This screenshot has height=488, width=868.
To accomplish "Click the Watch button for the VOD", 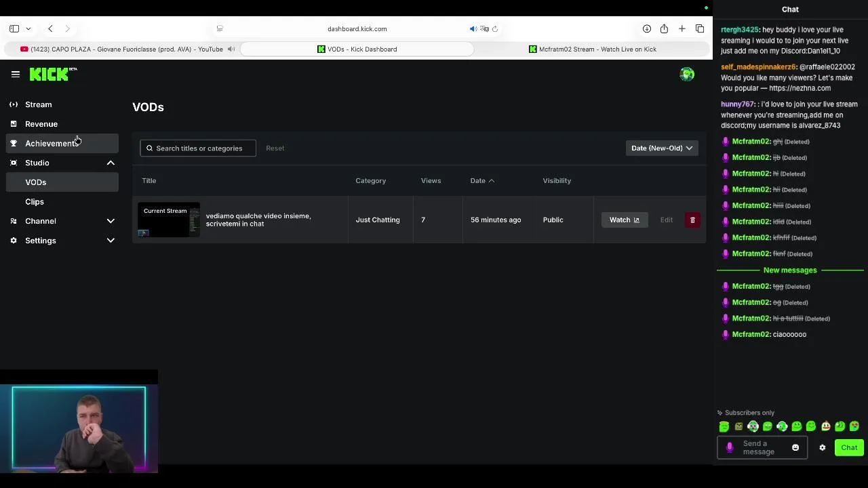I will [624, 220].
